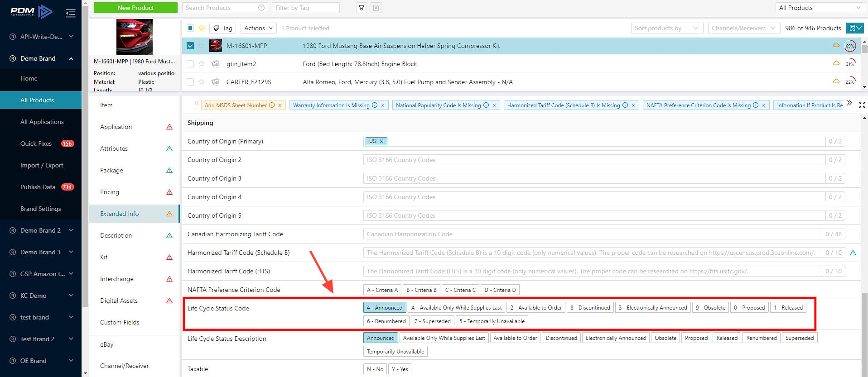Image resolution: width=868 pixels, height=377 pixels.
Task: Open the Actions dropdown
Action: [258, 28]
